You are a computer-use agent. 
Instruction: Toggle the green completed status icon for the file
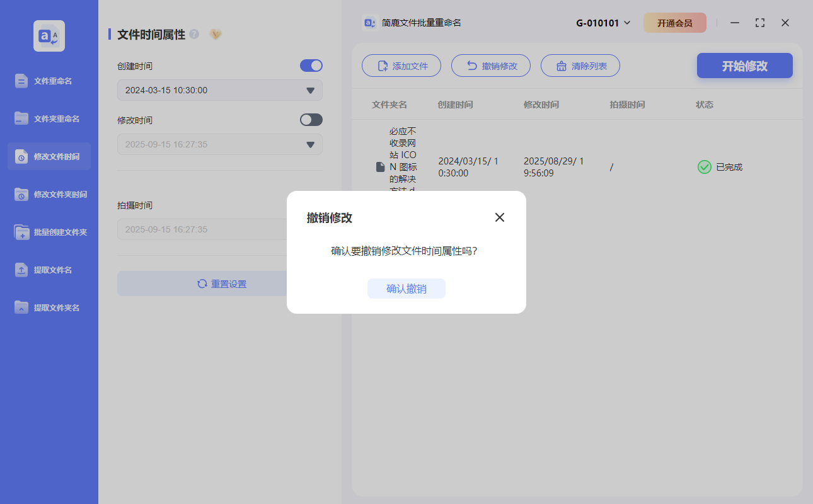click(x=704, y=167)
